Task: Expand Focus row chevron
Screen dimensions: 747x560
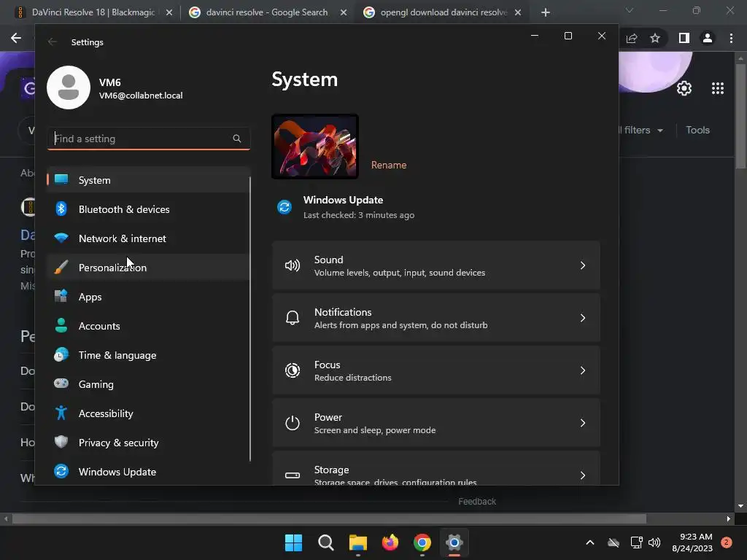Action: click(583, 370)
